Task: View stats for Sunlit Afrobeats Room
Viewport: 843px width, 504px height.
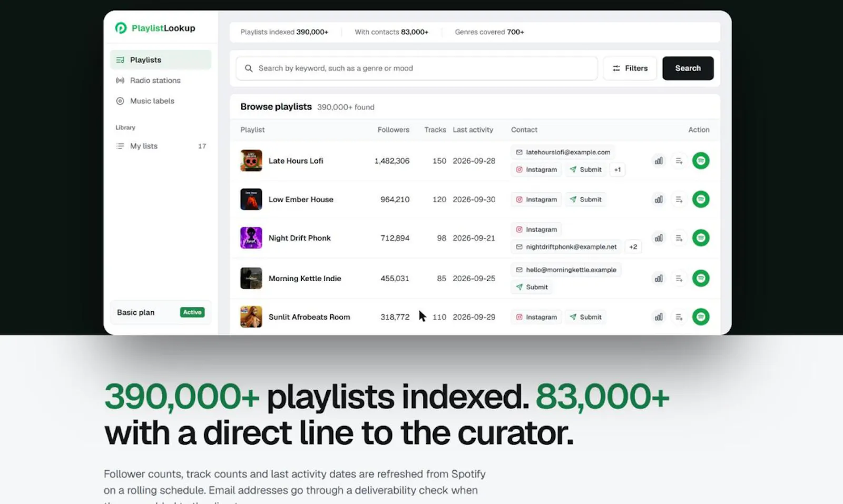Action: pyautogui.click(x=659, y=317)
